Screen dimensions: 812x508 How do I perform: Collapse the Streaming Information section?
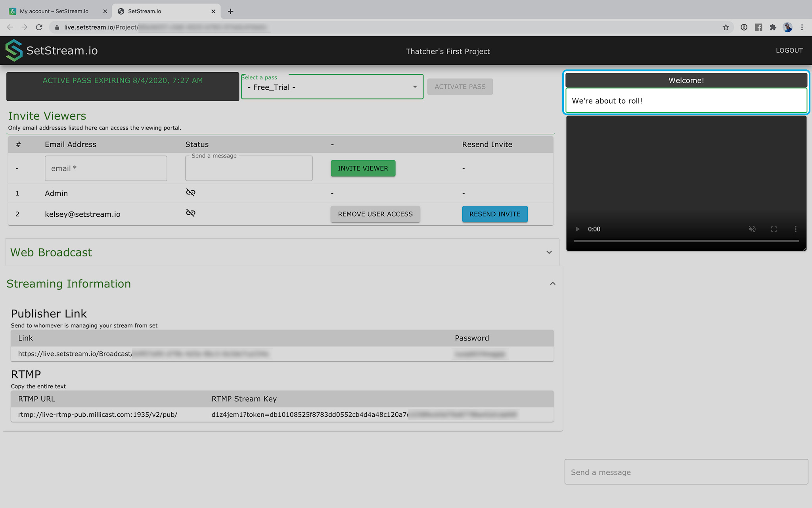point(553,283)
